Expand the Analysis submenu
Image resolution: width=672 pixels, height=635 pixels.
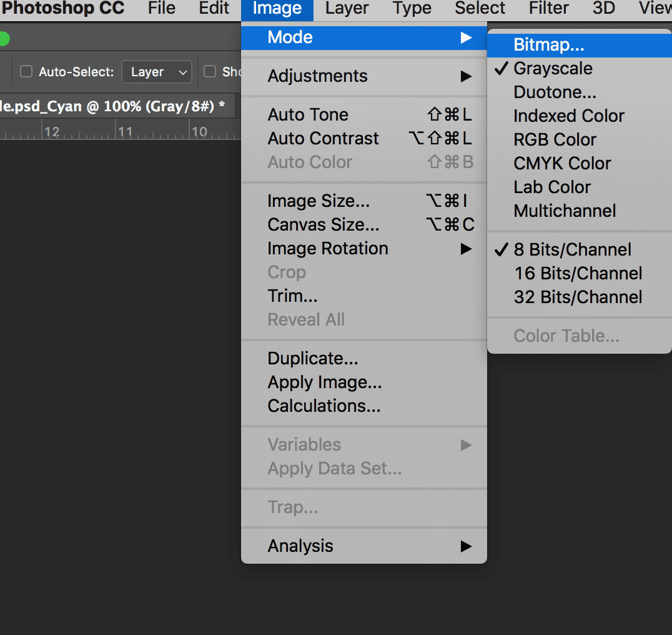tap(364, 546)
